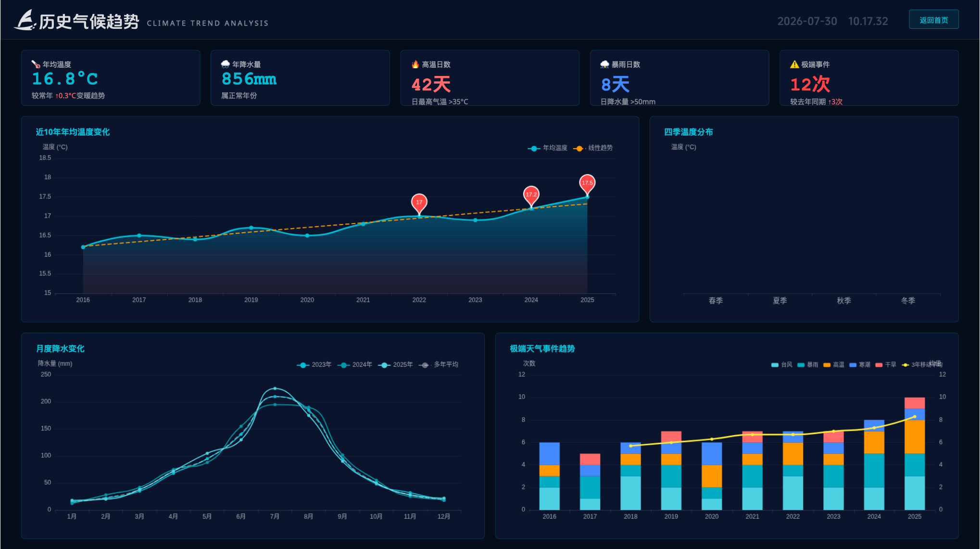Toggle the 年均温度 legend series
980x549 pixels.
pos(547,148)
